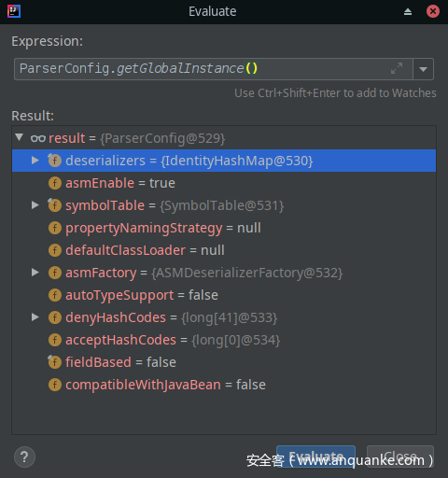Click the field icon beside defaultClassLoader

[x=55, y=250]
